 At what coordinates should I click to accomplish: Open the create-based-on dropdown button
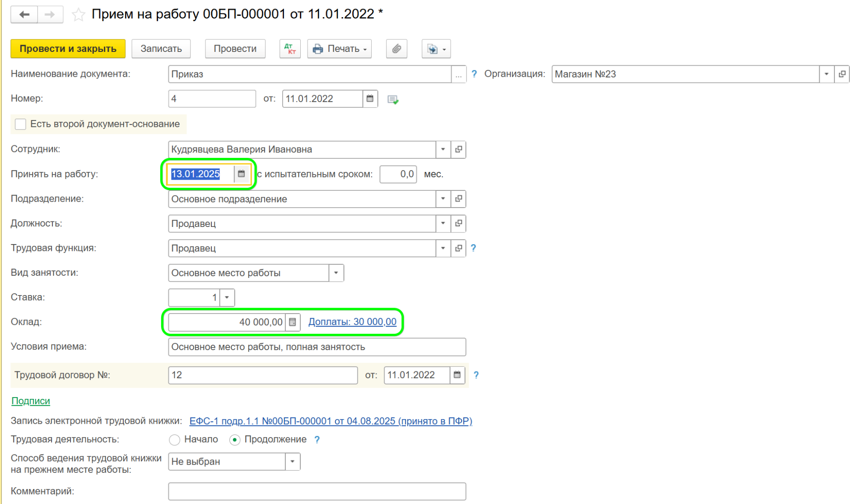tap(436, 49)
